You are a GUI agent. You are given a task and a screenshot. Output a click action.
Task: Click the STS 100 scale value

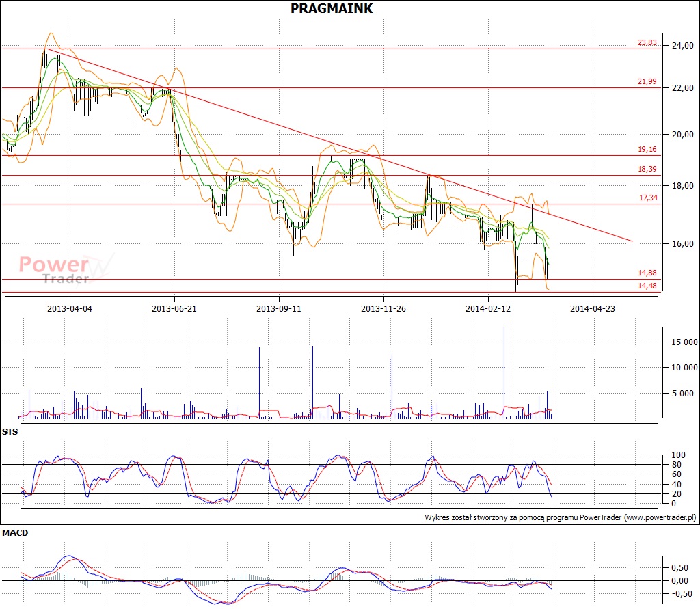click(678, 455)
